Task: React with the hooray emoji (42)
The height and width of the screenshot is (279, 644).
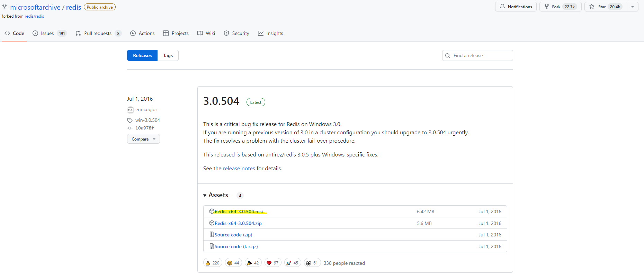Action: coord(253,263)
